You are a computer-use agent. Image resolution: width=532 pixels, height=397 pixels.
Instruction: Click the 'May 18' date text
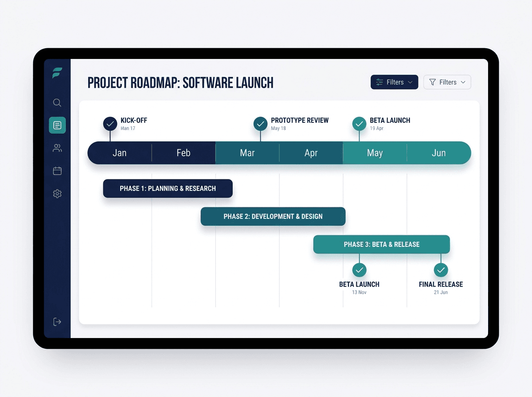coord(278,128)
